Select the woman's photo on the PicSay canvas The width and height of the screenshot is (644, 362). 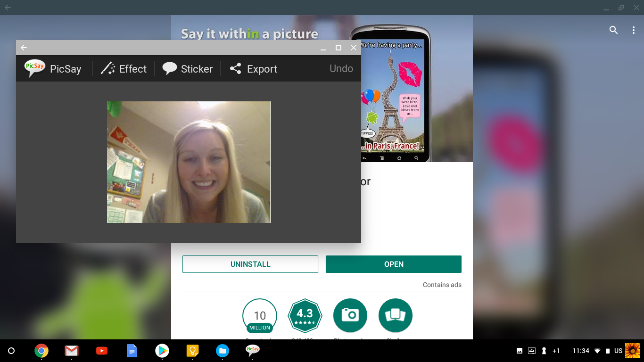pos(189,162)
